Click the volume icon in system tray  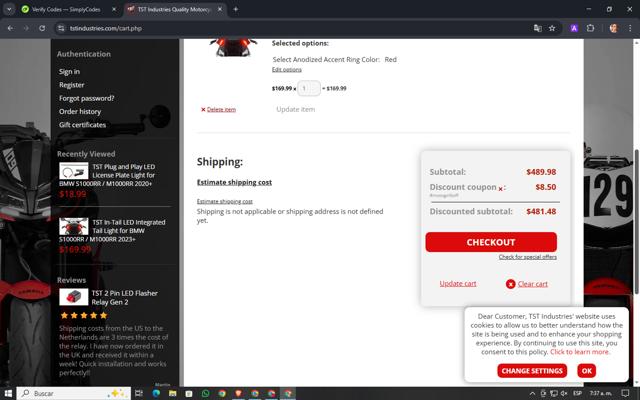tap(564, 393)
